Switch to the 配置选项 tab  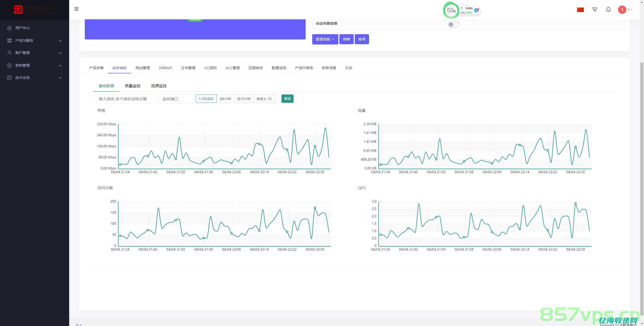(x=279, y=68)
